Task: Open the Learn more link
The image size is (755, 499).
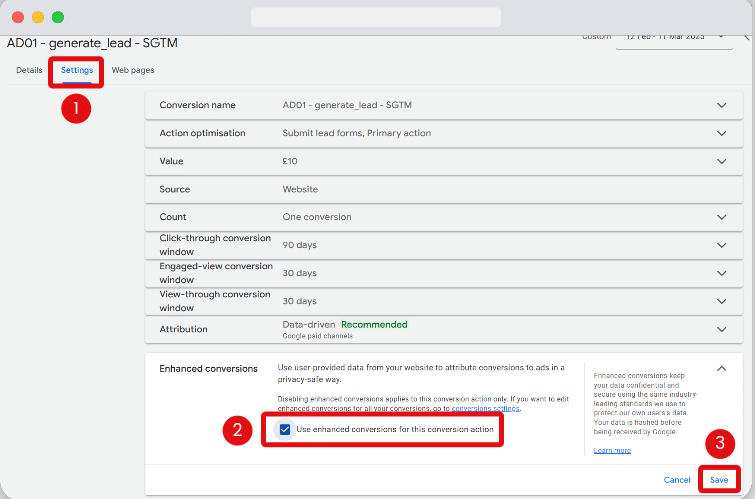Action: pyautogui.click(x=612, y=450)
